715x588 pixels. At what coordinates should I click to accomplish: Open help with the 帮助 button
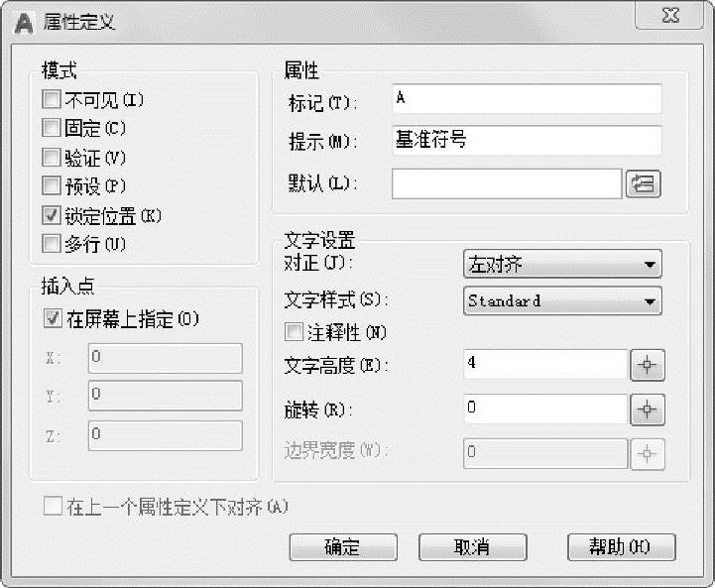pyautogui.click(x=621, y=546)
